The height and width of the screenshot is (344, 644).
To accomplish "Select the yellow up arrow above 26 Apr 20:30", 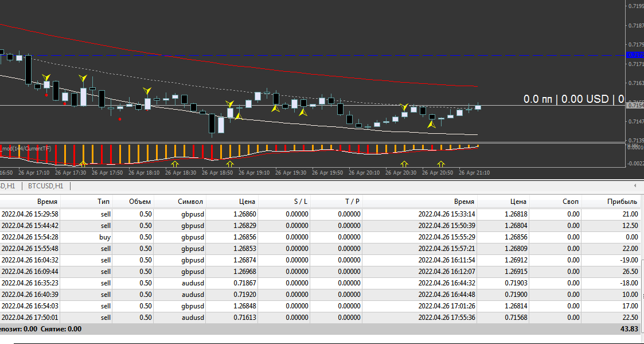I will pos(404,164).
